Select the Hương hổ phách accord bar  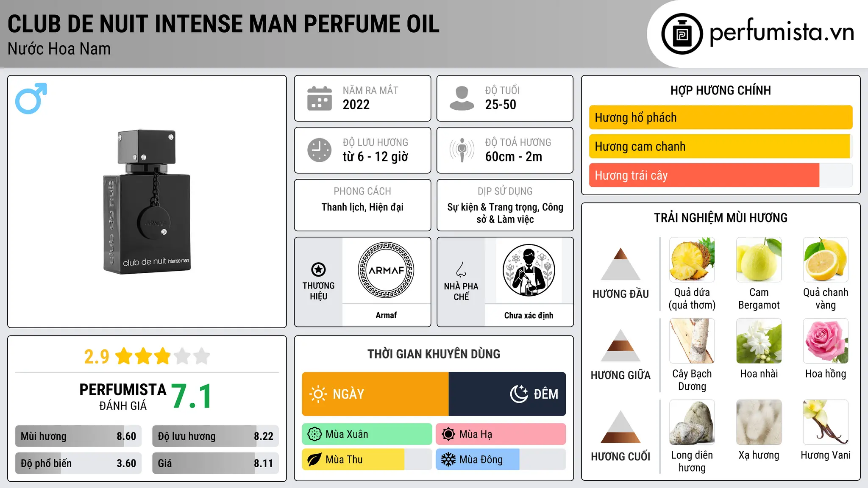721,117
